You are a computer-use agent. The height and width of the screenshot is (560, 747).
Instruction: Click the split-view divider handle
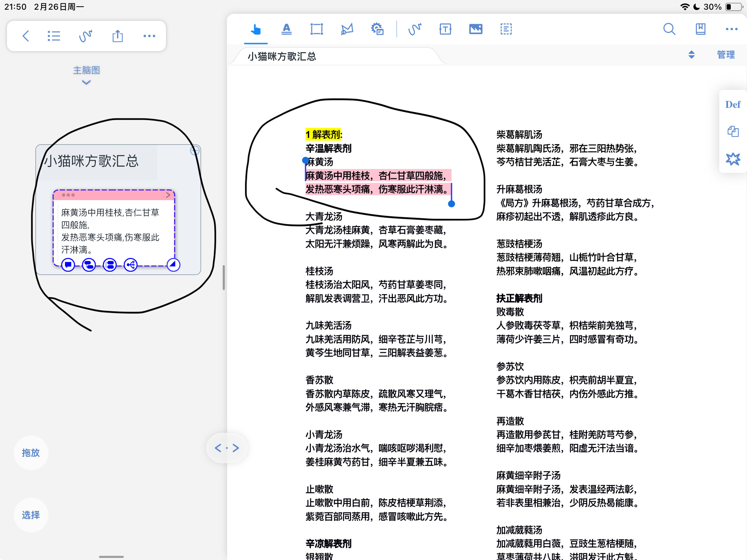(x=224, y=278)
